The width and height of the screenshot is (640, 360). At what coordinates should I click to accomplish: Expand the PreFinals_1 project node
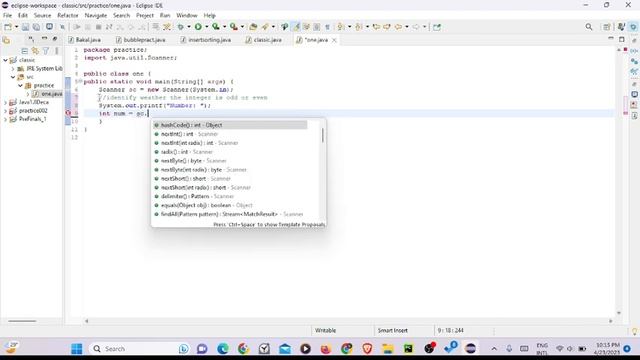tap(5, 119)
